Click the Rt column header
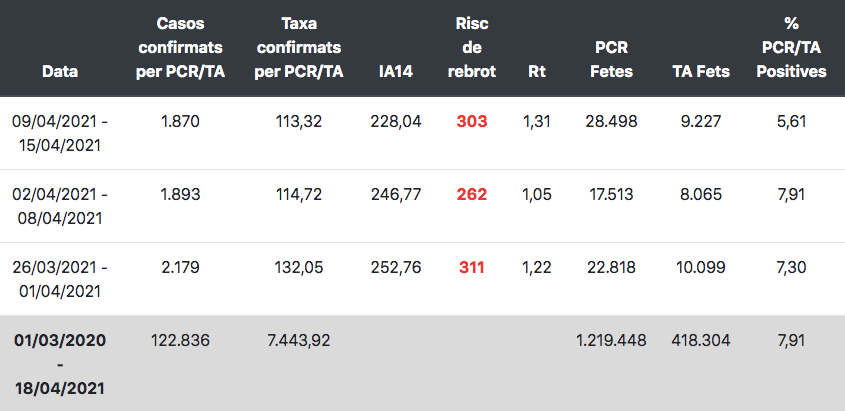Image resolution: width=845 pixels, height=411 pixels. [x=537, y=71]
